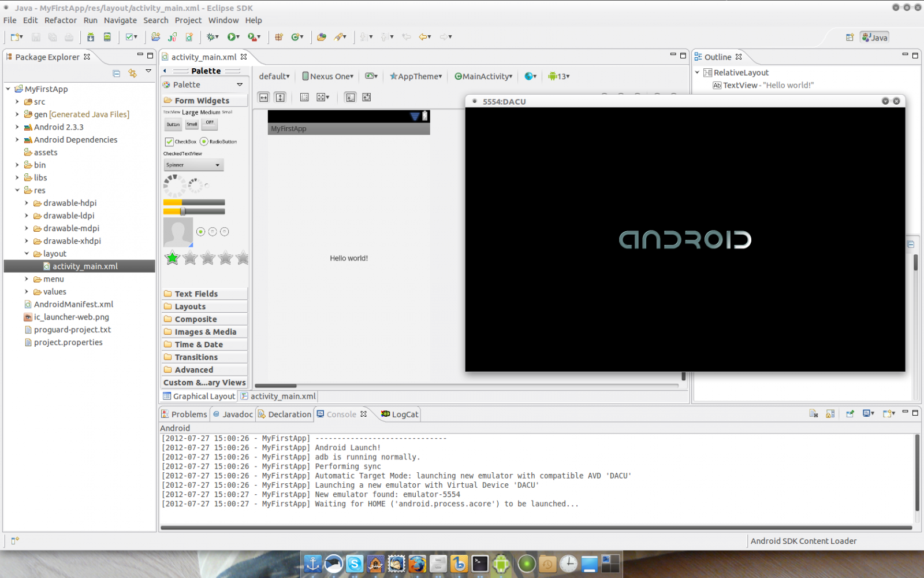Toggle fill width layout button
This screenshot has width=924, height=578.
(263, 97)
